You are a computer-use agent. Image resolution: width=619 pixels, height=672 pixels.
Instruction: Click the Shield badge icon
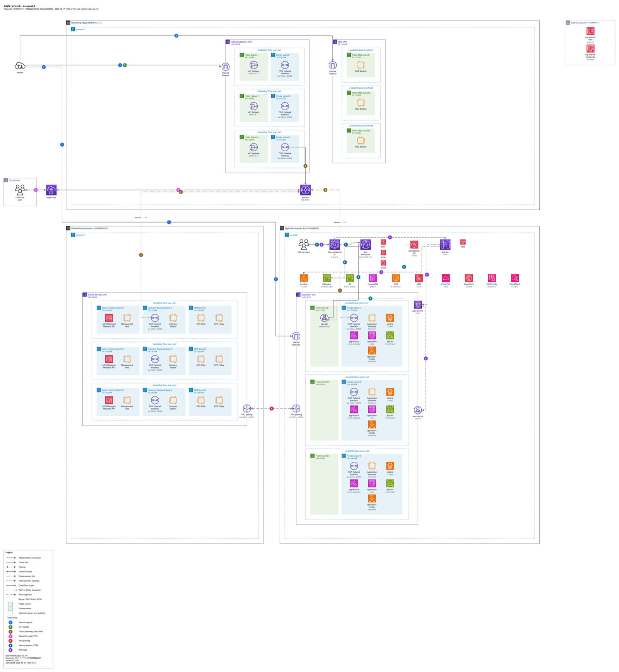click(x=383, y=263)
